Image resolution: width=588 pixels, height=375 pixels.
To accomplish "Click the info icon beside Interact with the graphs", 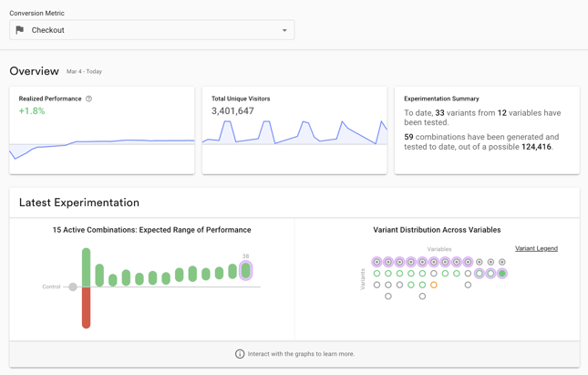I will pos(240,354).
